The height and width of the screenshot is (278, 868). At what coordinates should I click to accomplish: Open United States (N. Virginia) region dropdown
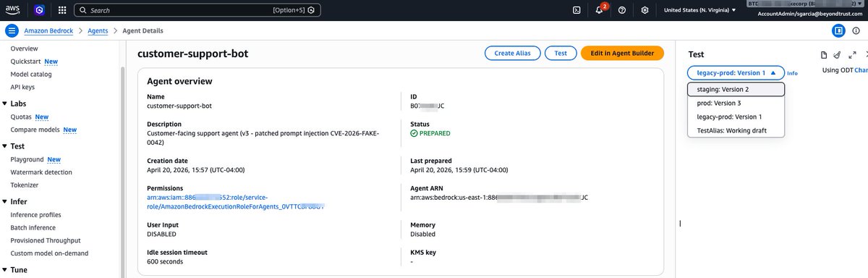pyautogui.click(x=699, y=10)
